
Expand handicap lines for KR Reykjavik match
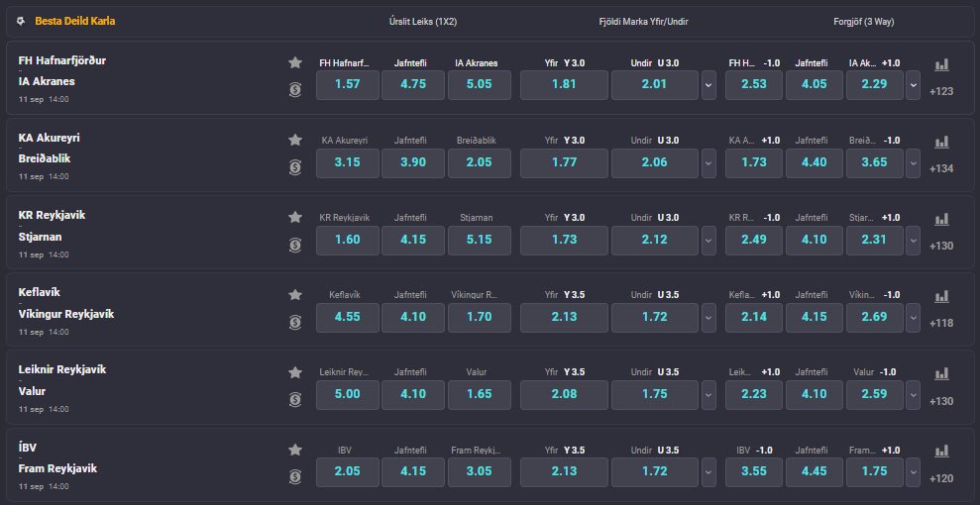point(914,241)
